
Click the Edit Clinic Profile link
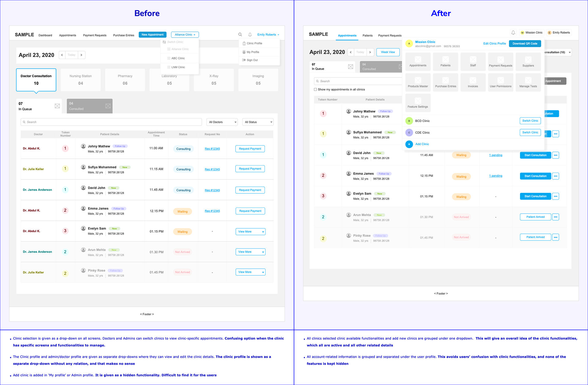(494, 43)
